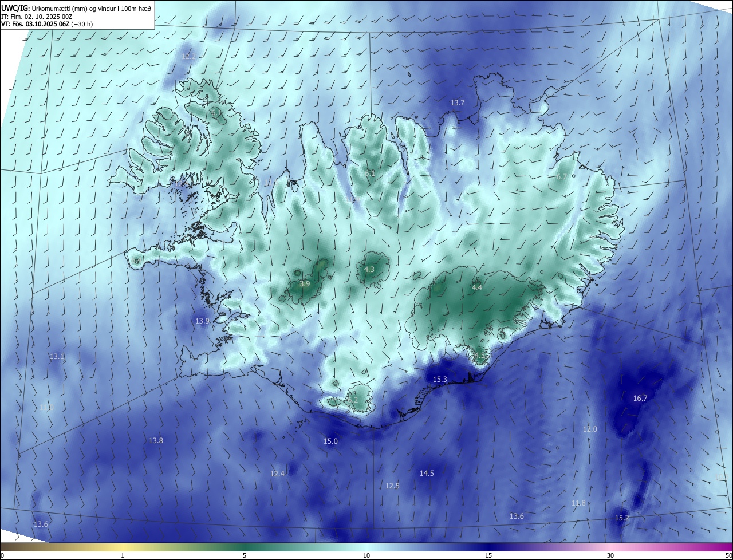This screenshot has width=733, height=560.
Task: Click the initial time line 'IT: Fim. 02. 10. 2025 00Z'
Action: coord(36,17)
